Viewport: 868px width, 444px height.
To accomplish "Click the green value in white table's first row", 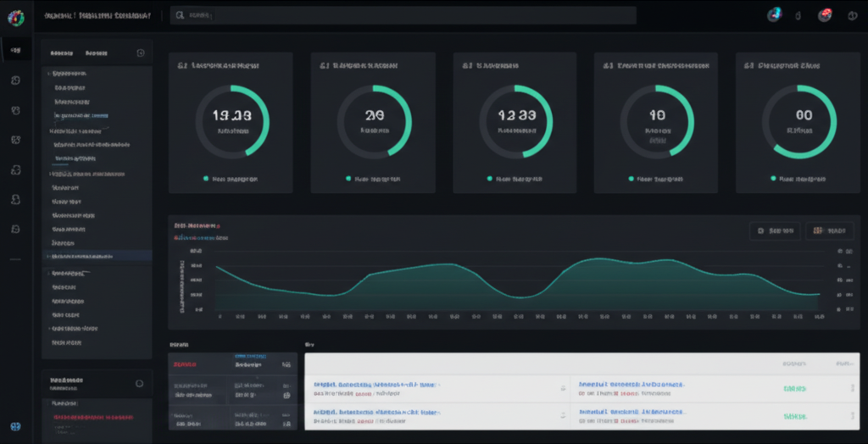I will 794,389.
